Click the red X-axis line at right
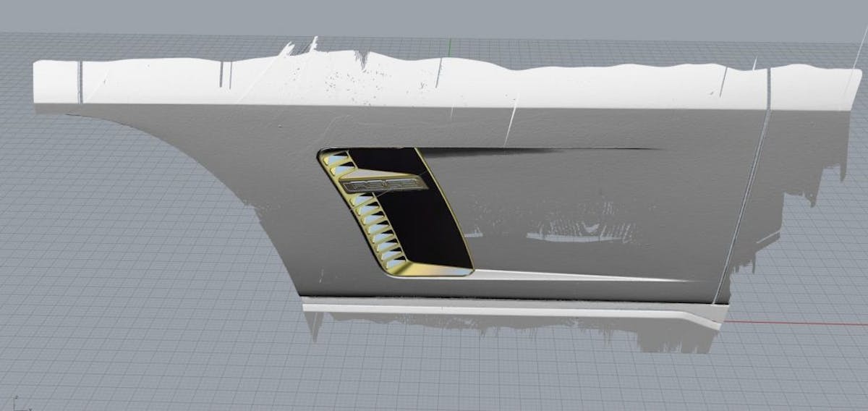Screen dimensions: 868x411 tap(796, 323)
